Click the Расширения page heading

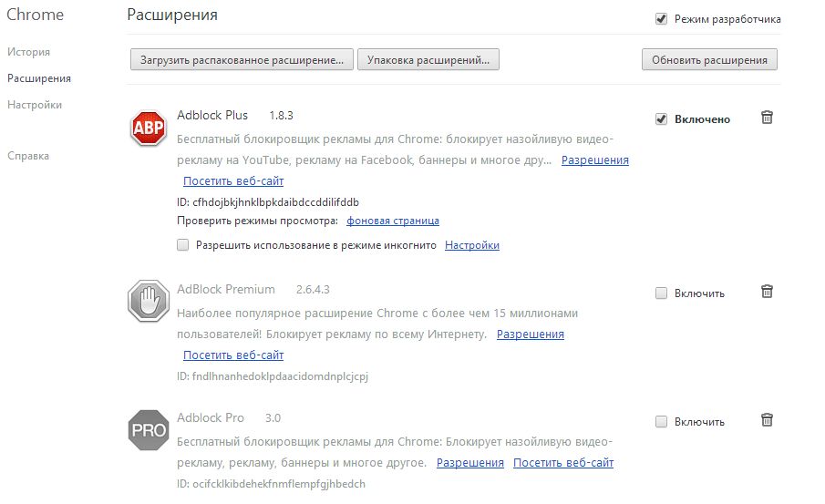tap(172, 15)
